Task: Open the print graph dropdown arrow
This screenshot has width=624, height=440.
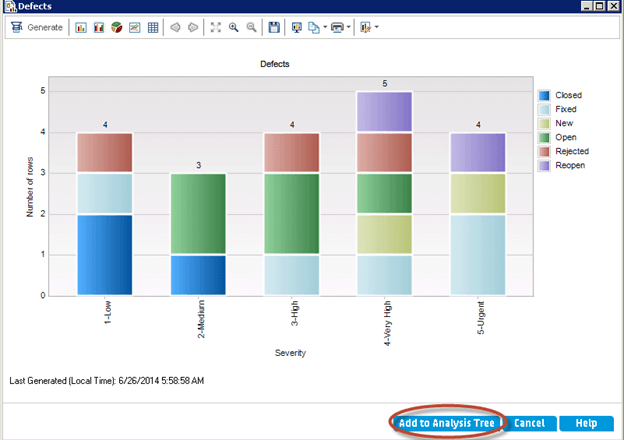Action: point(351,27)
